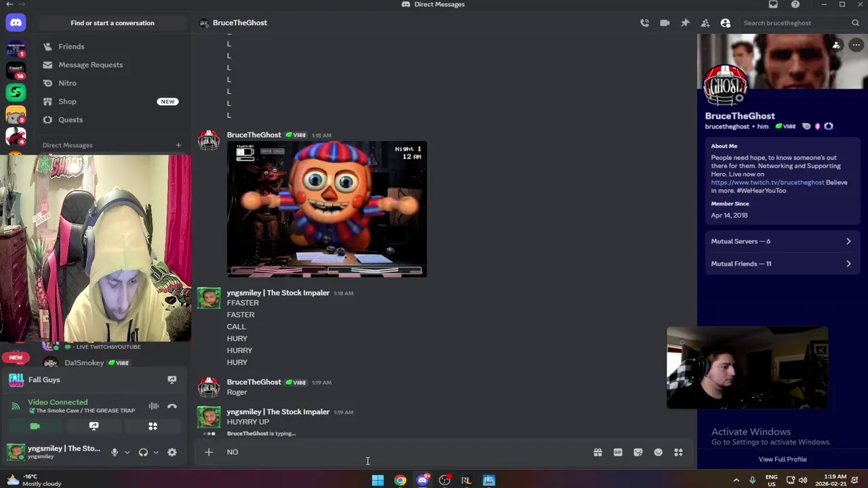Click yngsmiley user panel avatar
868x488 pixels.
tap(16, 452)
